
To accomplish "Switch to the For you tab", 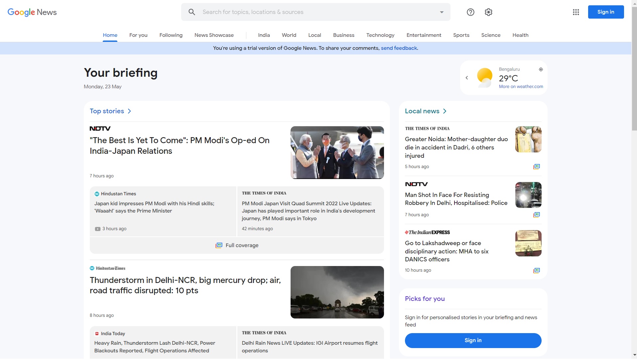I will coord(138,35).
